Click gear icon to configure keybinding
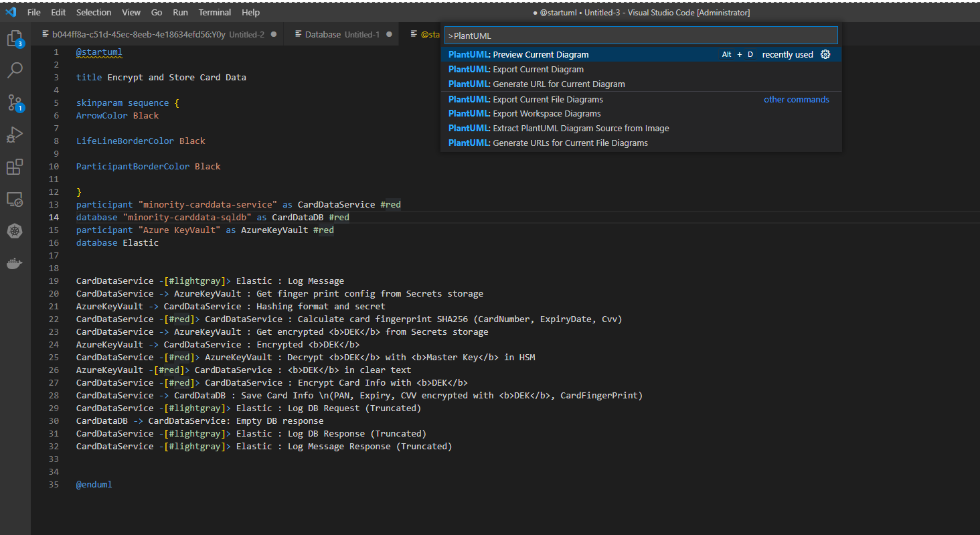The image size is (980, 535). coord(825,55)
